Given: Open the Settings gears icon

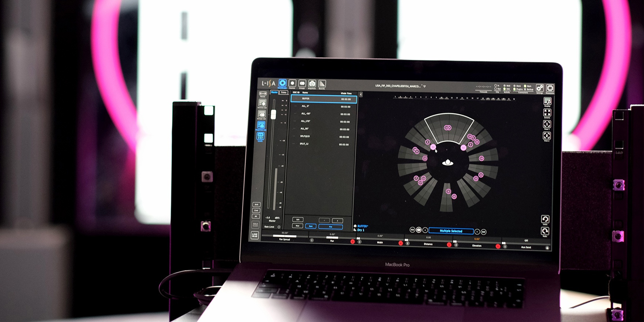Looking at the screenshot, I should tap(540, 89).
